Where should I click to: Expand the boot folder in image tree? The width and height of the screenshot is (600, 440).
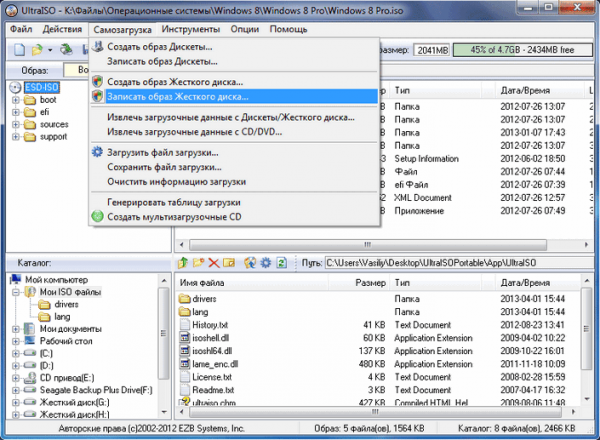(x=16, y=100)
